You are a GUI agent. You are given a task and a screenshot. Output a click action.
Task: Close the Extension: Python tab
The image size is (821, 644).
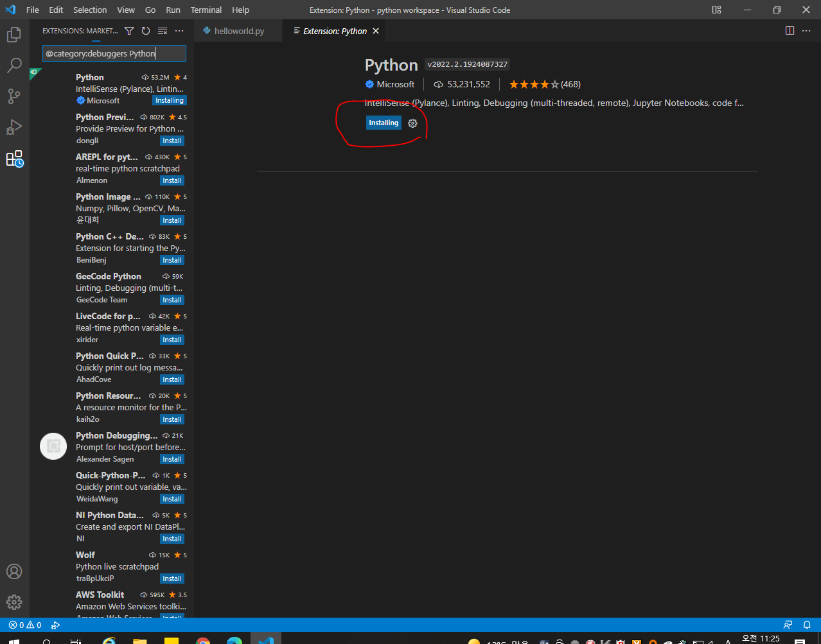point(376,31)
